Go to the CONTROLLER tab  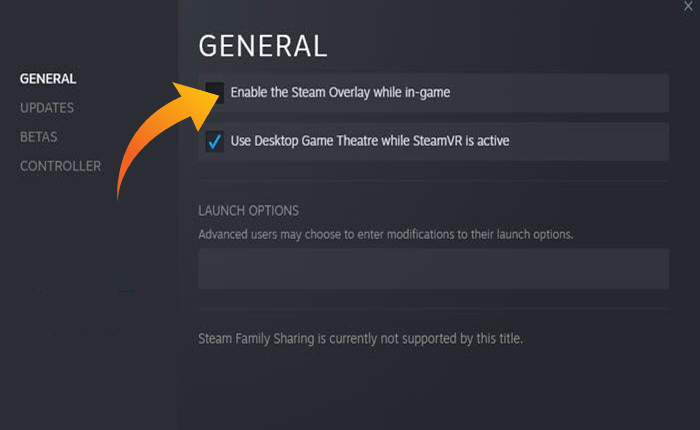click(60, 165)
